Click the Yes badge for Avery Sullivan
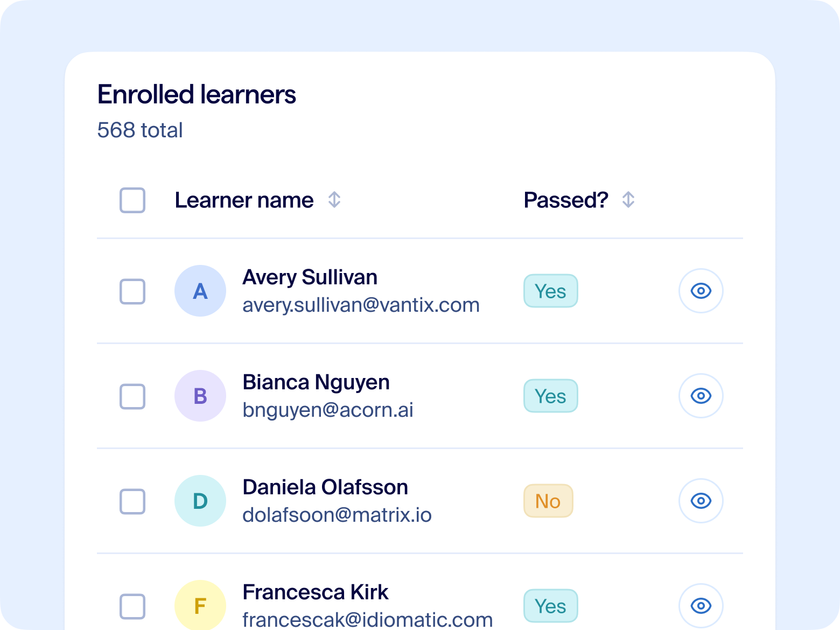This screenshot has height=630, width=840. (x=550, y=291)
